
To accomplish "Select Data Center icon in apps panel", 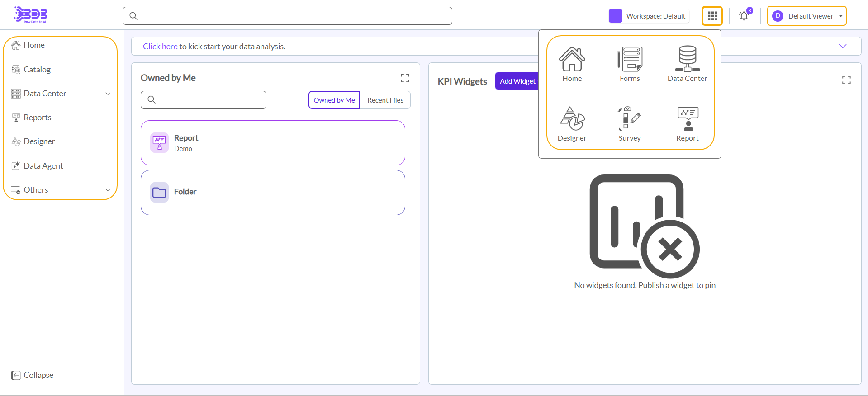I will [x=687, y=64].
